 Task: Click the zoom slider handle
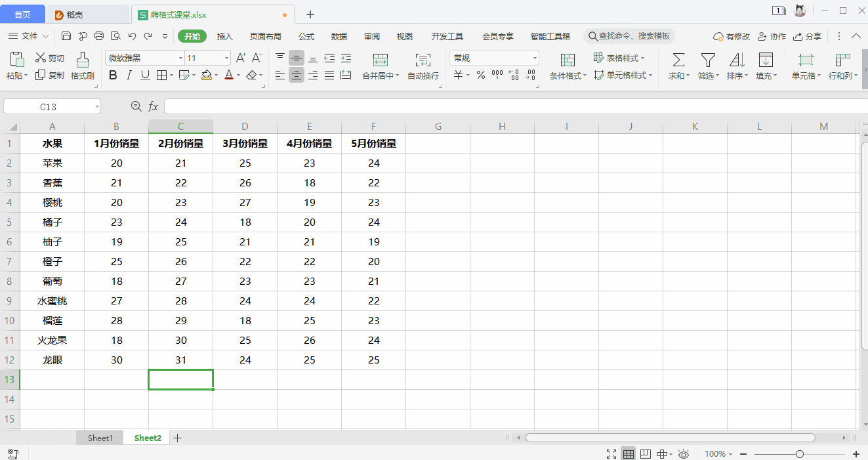coord(799,454)
